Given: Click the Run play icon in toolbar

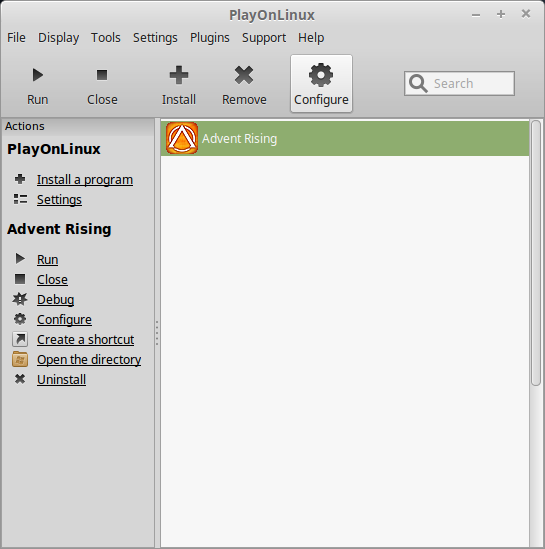Looking at the screenshot, I should (37, 75).
